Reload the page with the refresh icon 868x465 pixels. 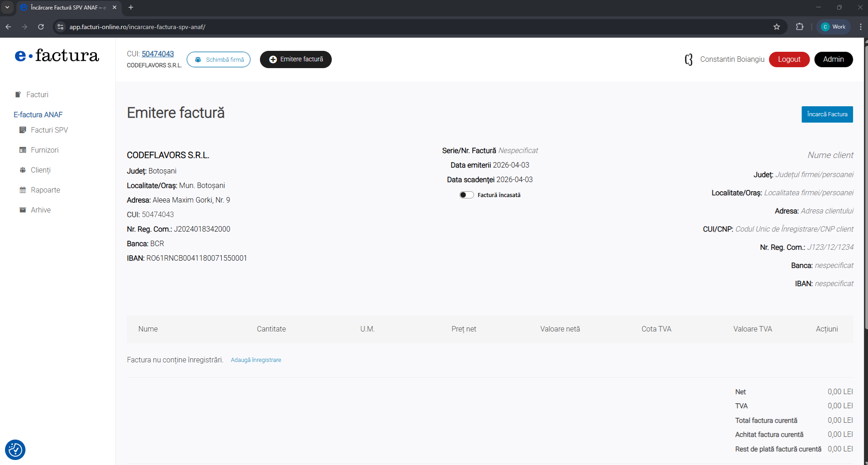(41, 27)
